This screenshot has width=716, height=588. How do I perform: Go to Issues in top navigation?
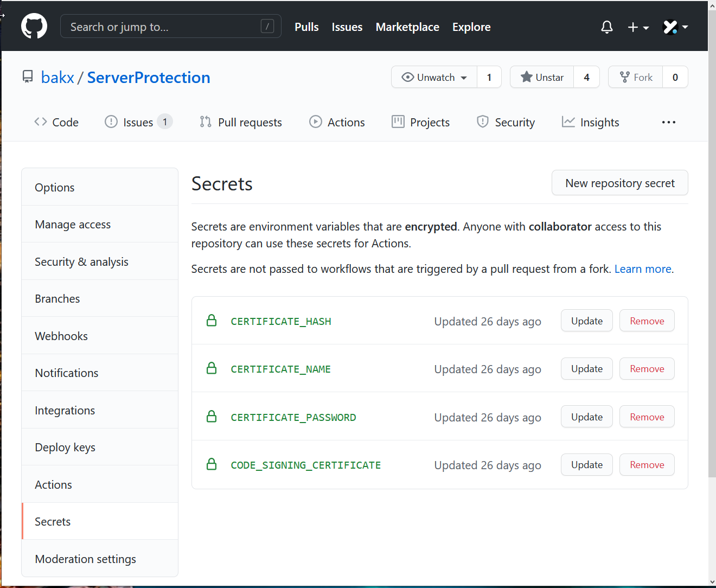point(347,27)
